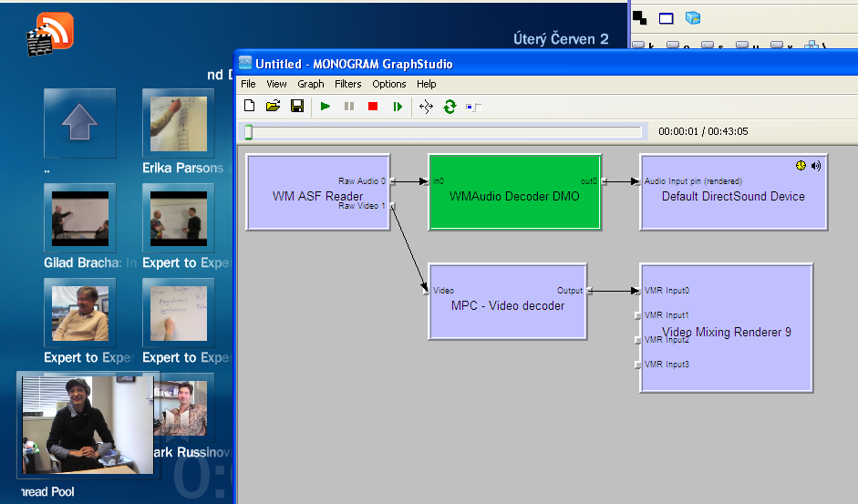Screen dimensions: 858x504
Task: Open the Gilad Bracha video thumbnail
Action: pos(80,218)
